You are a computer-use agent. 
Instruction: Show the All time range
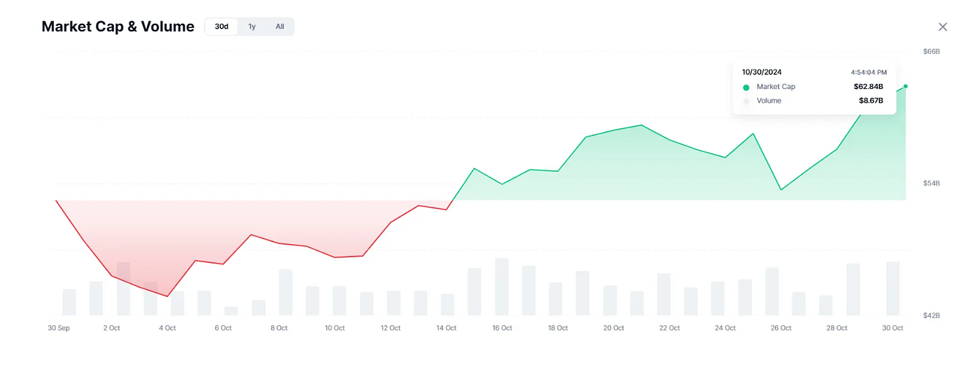[x=279, y=27]
